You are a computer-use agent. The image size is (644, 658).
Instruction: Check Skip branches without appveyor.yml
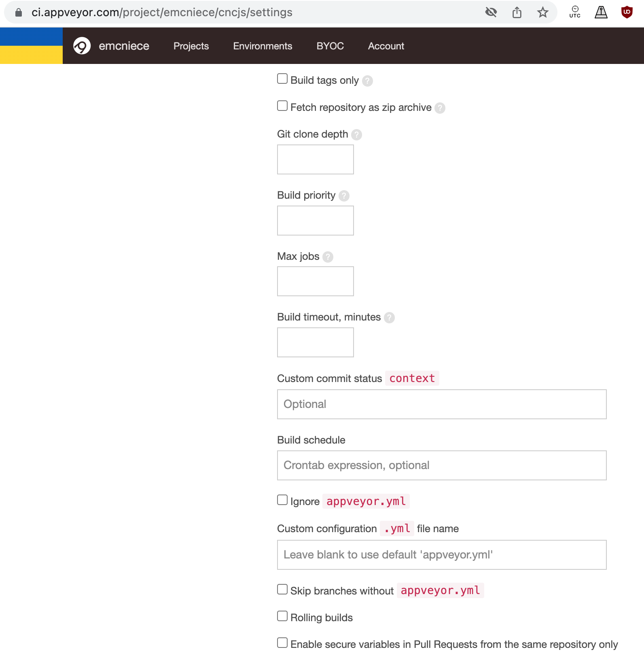(x=282, y=589)
